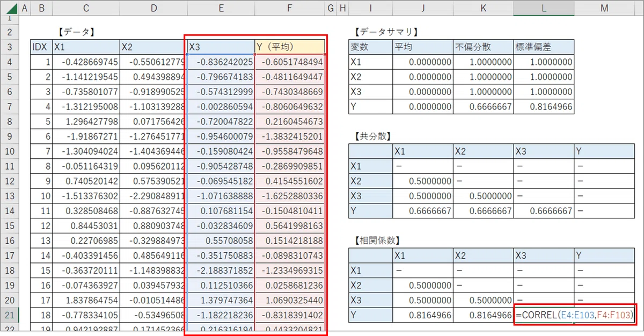Select row header 3
Image resolution: width=644 pixels, height=336 pixels.
click(10, 47)
